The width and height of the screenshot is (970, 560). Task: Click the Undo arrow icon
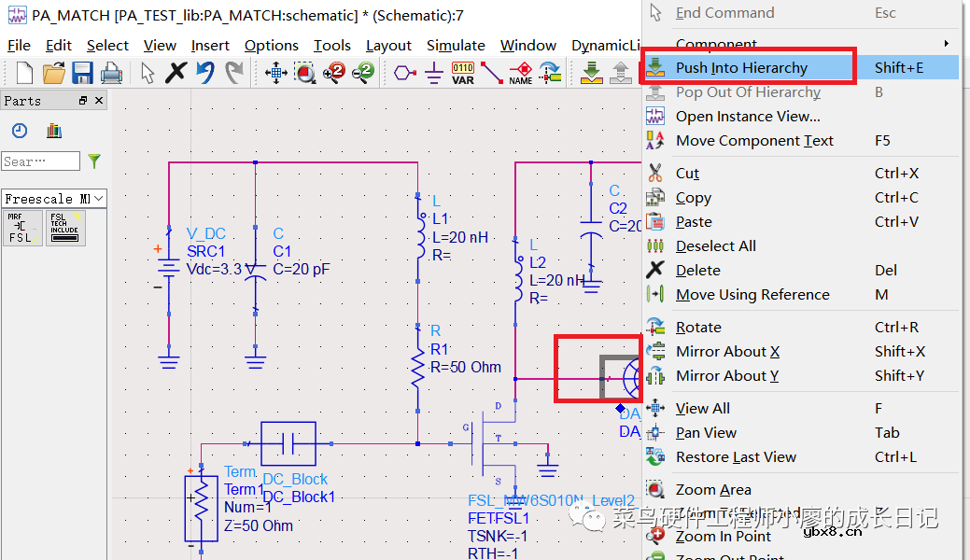pos(205,73)
